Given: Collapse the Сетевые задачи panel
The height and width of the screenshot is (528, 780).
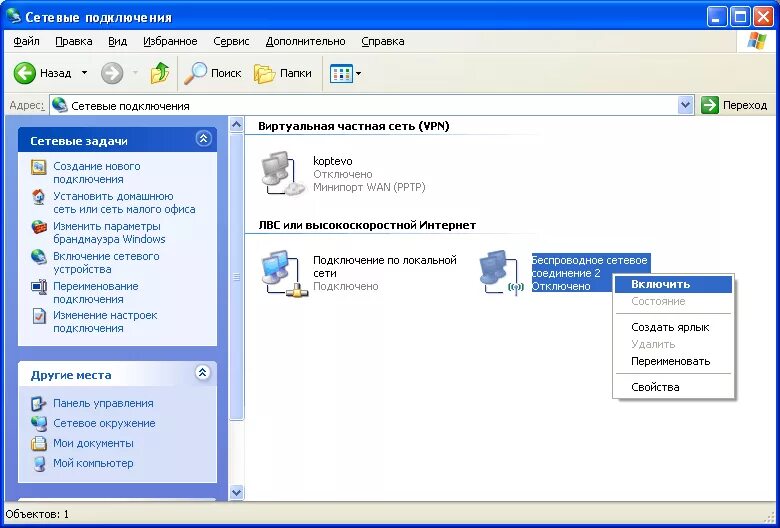Looking at the screenshot, I should click(x=203, y=140).
